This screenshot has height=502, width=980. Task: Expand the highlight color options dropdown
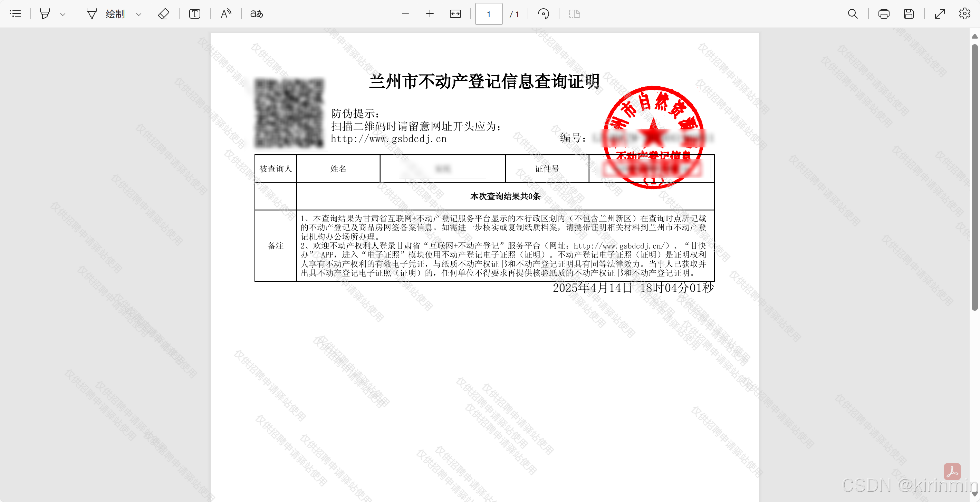pos(63,15)
